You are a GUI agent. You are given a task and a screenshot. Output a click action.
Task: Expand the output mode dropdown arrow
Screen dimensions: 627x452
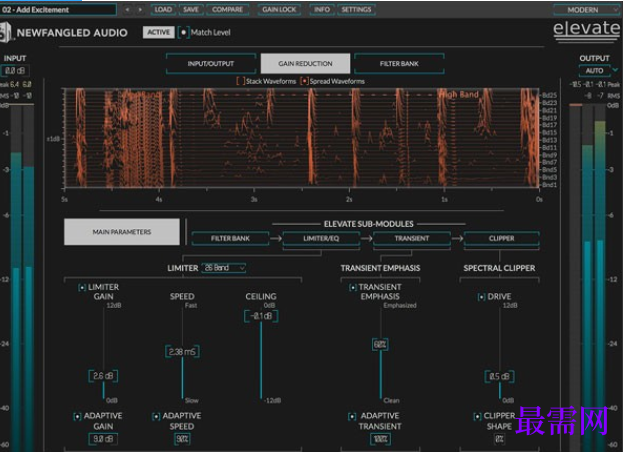click(615, 70)
